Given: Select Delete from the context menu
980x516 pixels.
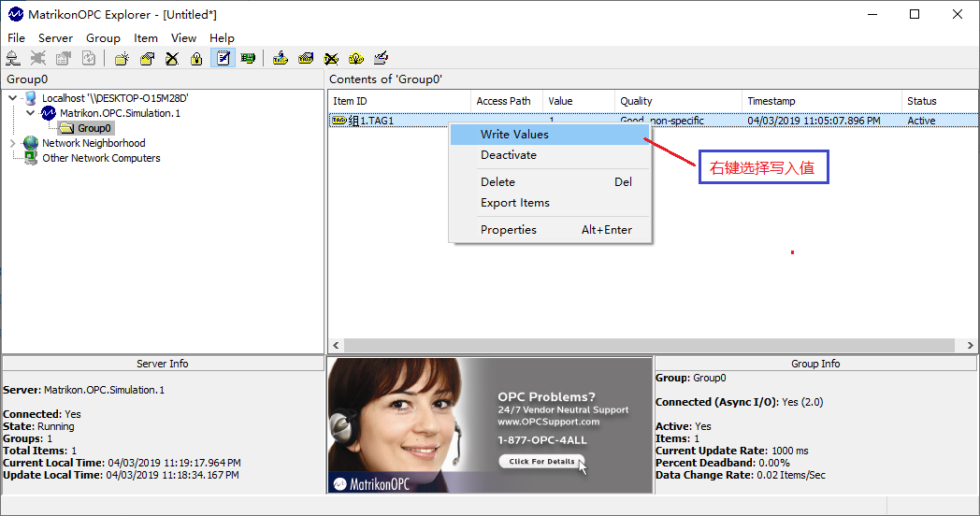Looking at the screenshot, I should click(550, 181).
